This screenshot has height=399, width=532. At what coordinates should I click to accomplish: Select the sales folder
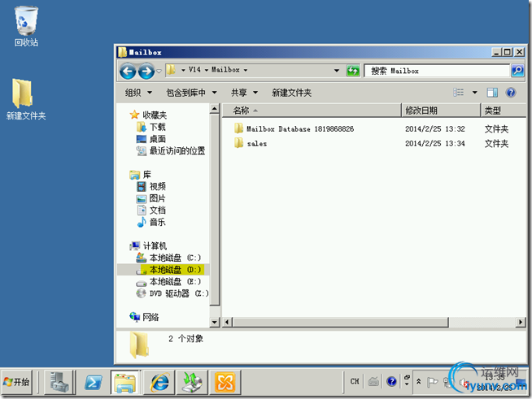(251, 143)
